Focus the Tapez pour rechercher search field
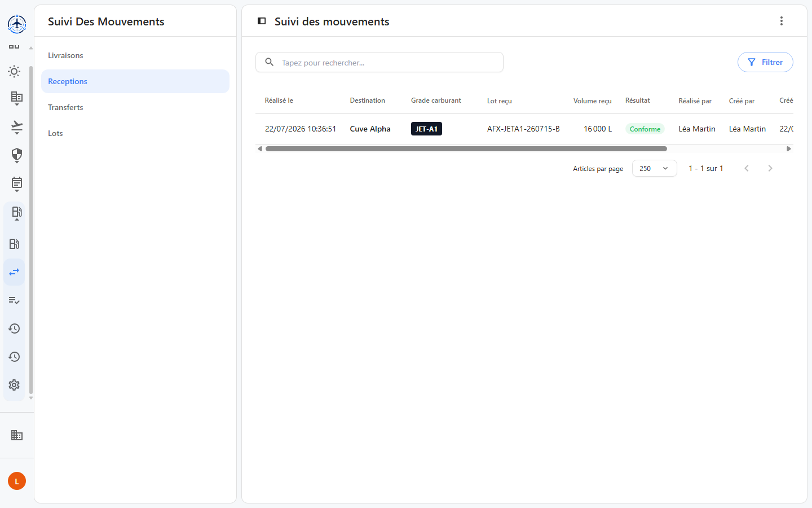Viewport: 812px width, 508px height. (379, 62)
